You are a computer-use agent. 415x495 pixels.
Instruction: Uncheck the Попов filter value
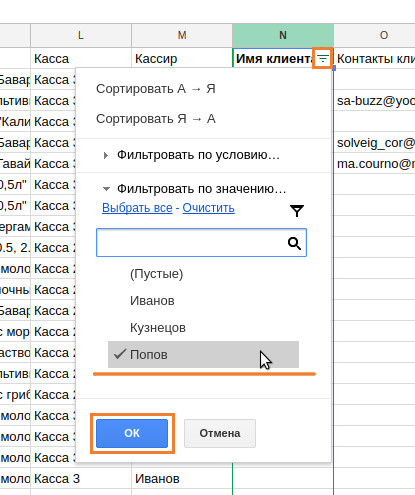tap(203, 355)
